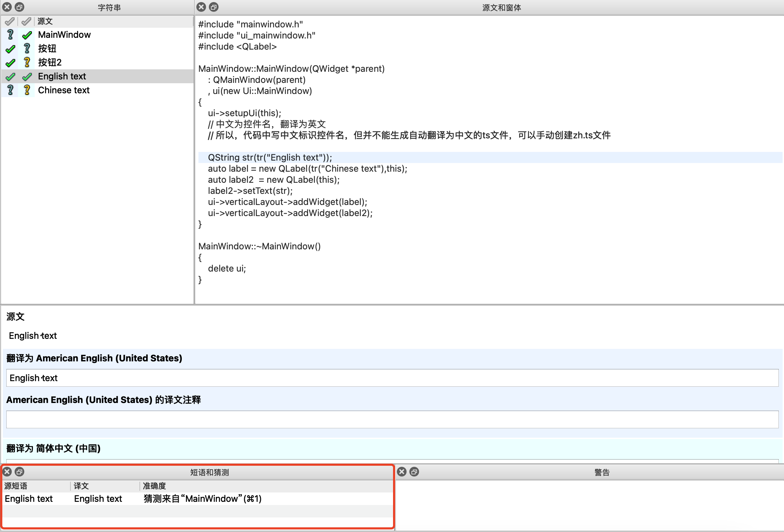Sort by the 源文 column header
This screenshot has width=784, height=532.
[x=45, y=21]
